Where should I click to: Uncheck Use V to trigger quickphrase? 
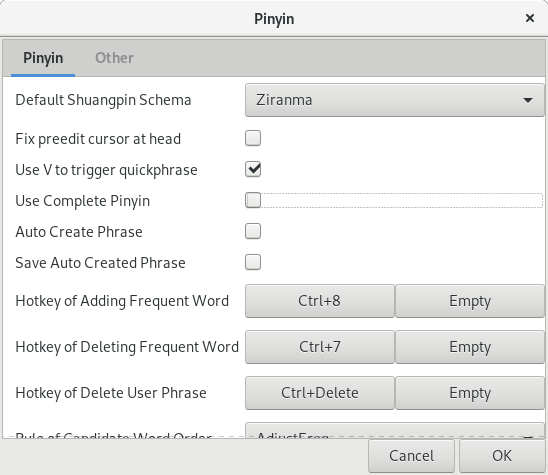(x=253, y=169)
